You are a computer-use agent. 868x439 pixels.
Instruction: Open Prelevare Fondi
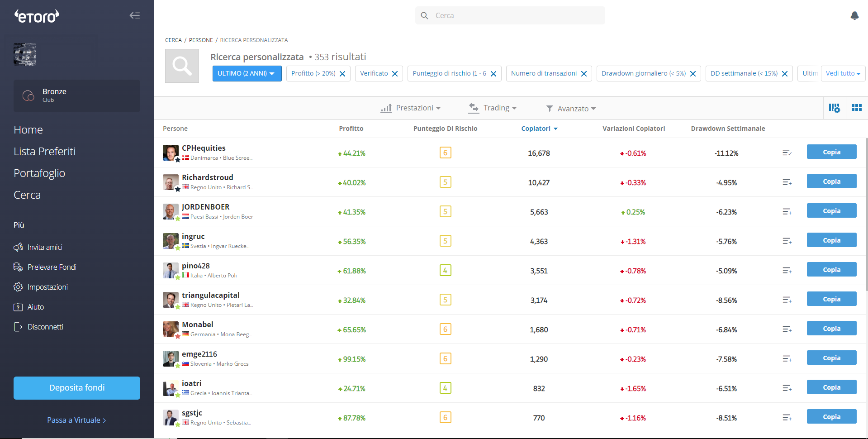pyautogui.click(x=45, y=267)
